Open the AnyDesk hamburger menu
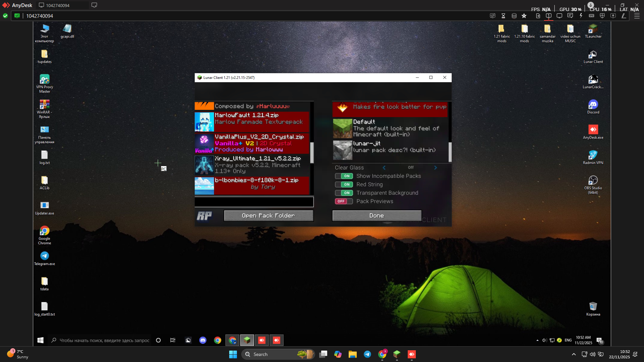 [637, 16]
